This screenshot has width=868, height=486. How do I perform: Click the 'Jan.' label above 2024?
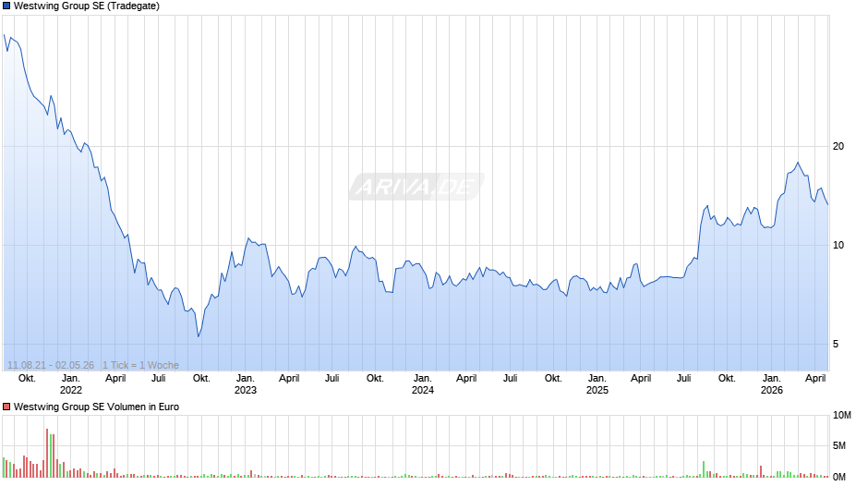[422, 379]
